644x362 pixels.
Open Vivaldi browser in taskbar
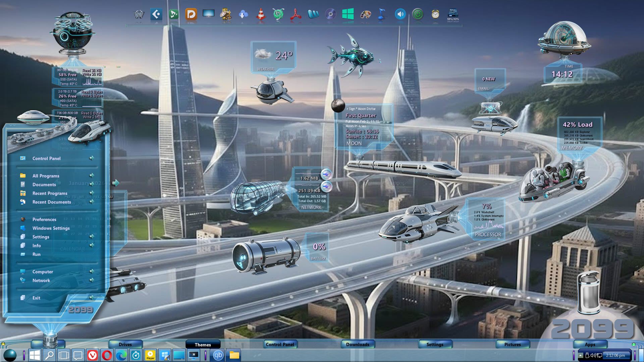pos(92,355)
